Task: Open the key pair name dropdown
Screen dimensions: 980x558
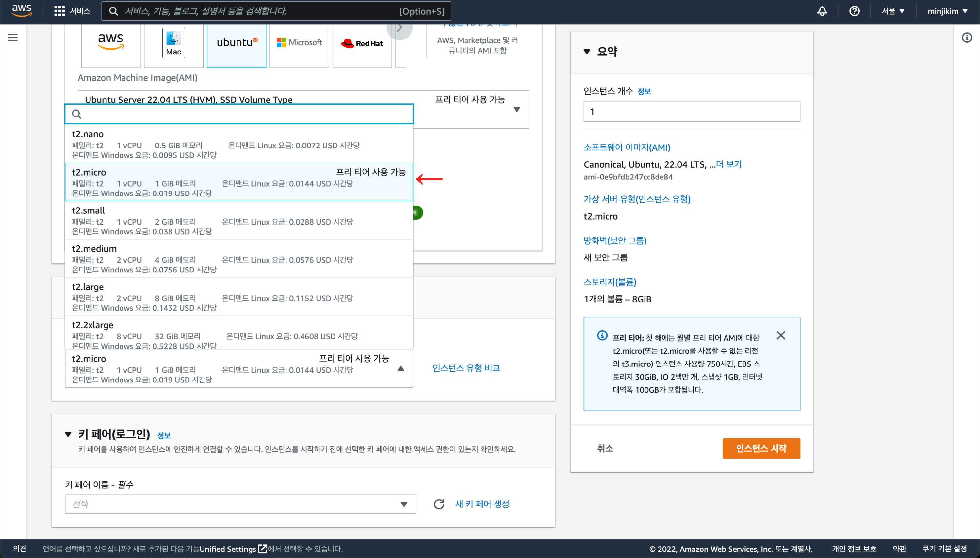Action: point(240,504)
